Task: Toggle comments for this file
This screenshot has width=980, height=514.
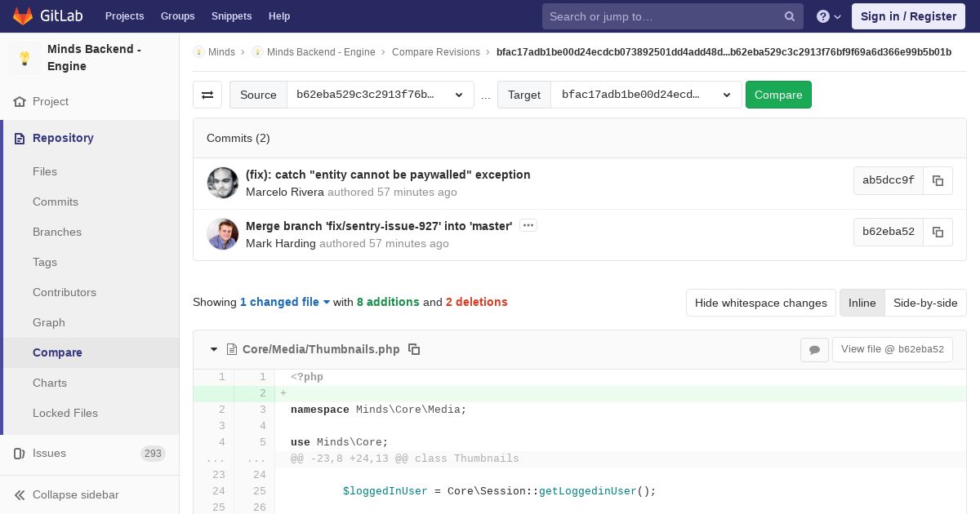Action: [x=814, y=349]
